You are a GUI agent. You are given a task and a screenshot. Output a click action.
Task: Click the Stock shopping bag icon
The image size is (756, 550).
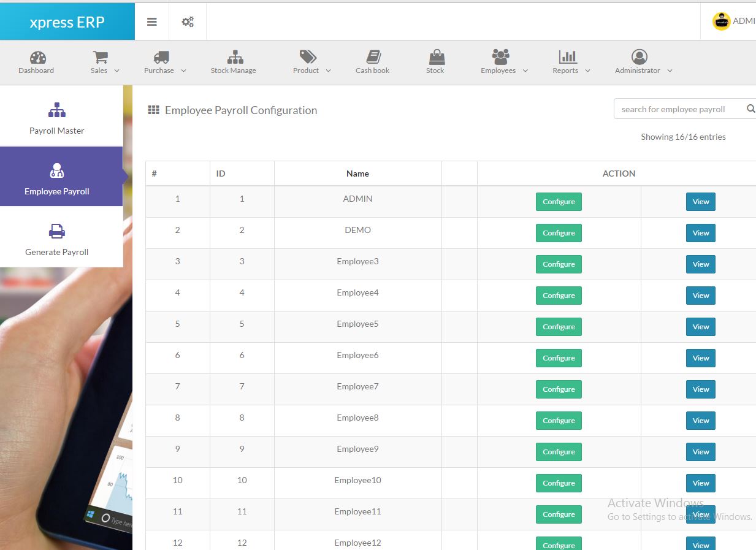pyautogui.click(x=437, y=57)
